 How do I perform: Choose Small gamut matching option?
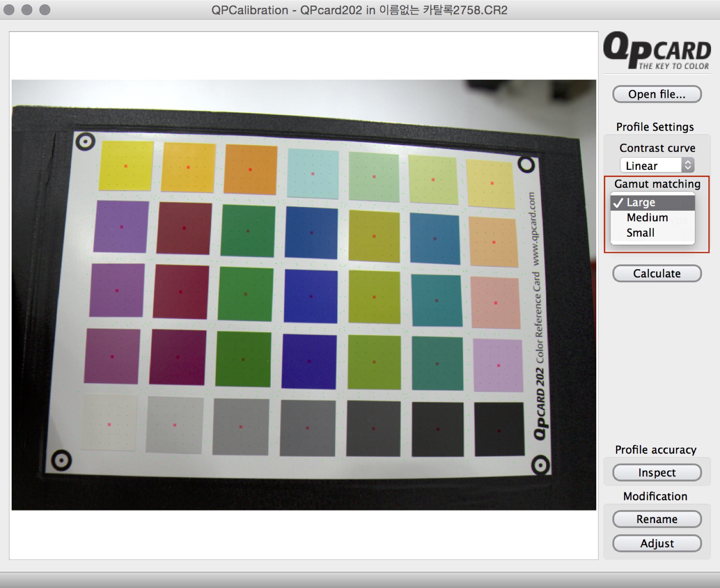(640, 233)
